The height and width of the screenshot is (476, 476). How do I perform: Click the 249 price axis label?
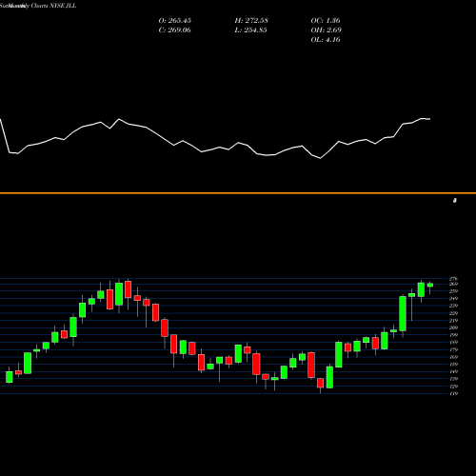(454, 299)
